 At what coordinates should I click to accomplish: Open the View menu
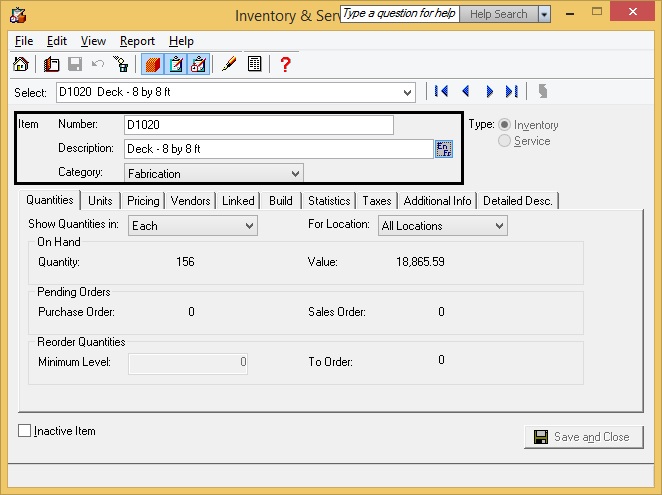coord(93,41)
